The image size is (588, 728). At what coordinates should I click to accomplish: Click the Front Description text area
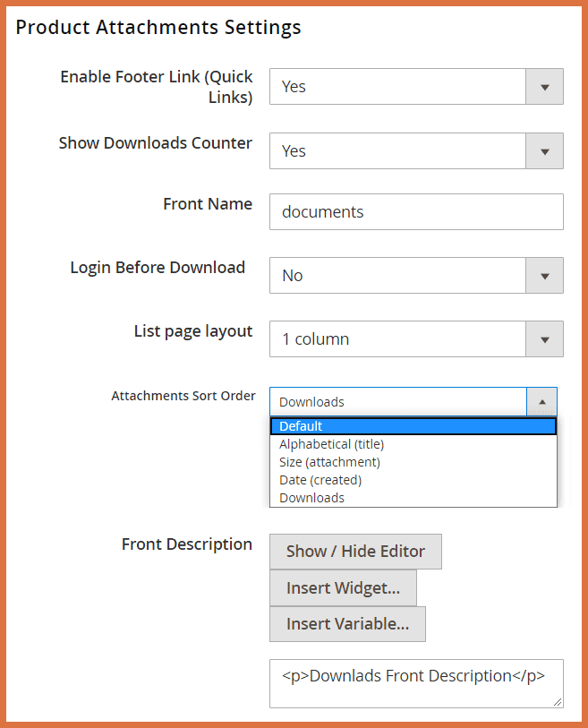416,682
